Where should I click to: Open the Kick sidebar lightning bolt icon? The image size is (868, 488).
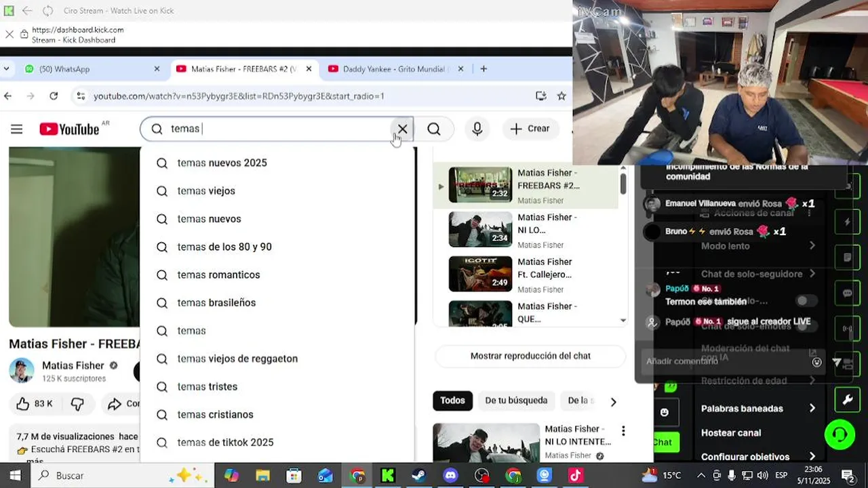(847, 222)
